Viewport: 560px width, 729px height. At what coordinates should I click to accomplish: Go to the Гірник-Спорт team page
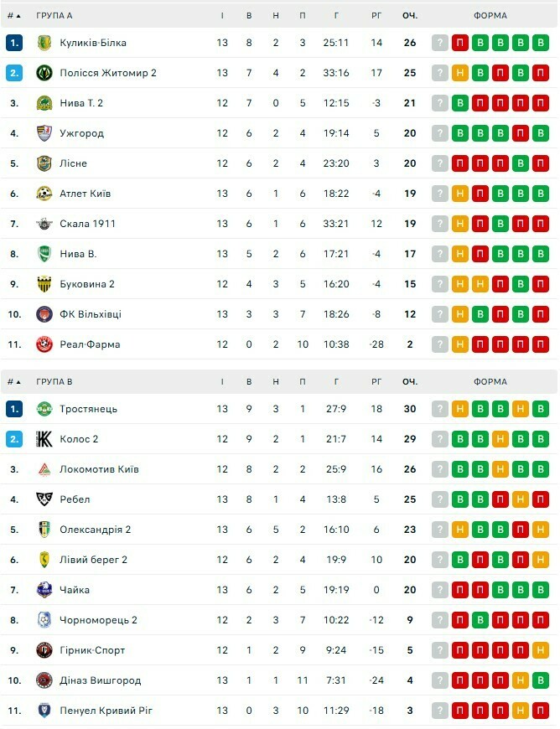tap(92, 650)
